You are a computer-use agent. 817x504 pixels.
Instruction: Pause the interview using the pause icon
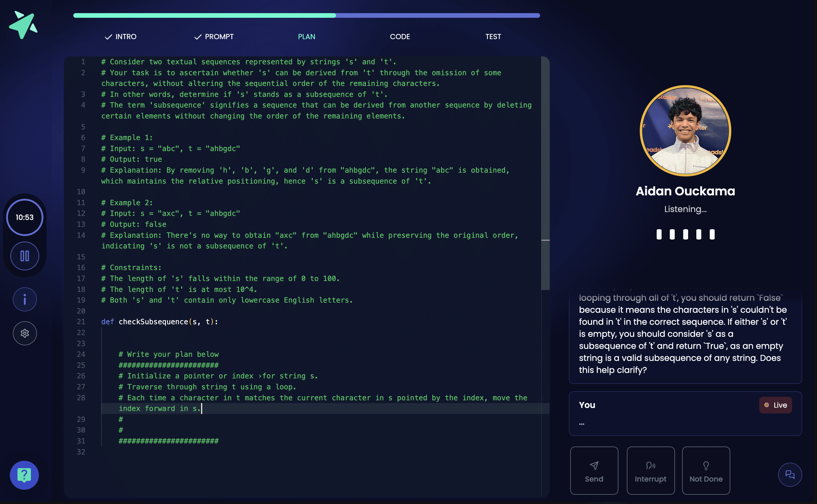(25, 256)
